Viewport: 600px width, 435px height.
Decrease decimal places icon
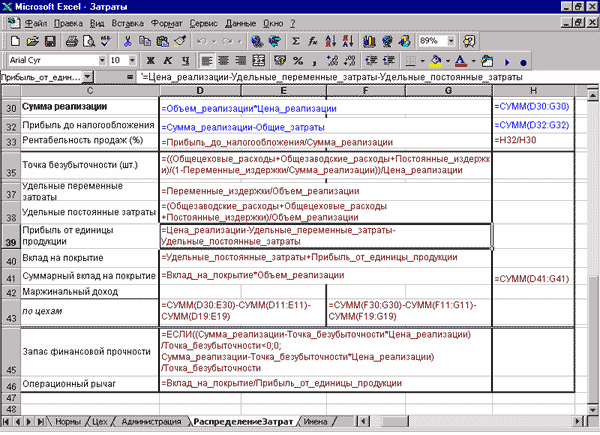(x=350, y=60)
